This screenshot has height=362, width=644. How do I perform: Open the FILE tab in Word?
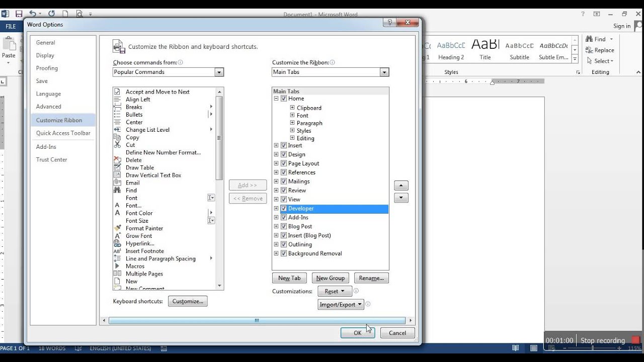point(11,27)
